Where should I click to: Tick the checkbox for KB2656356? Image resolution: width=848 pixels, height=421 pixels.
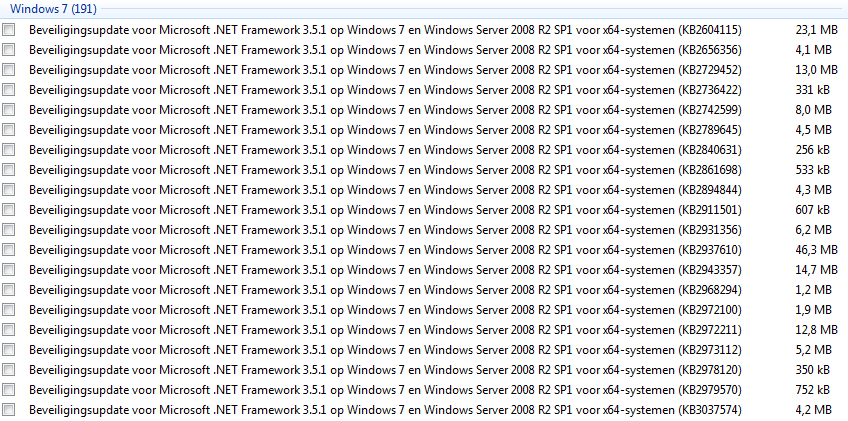(8, 50)
